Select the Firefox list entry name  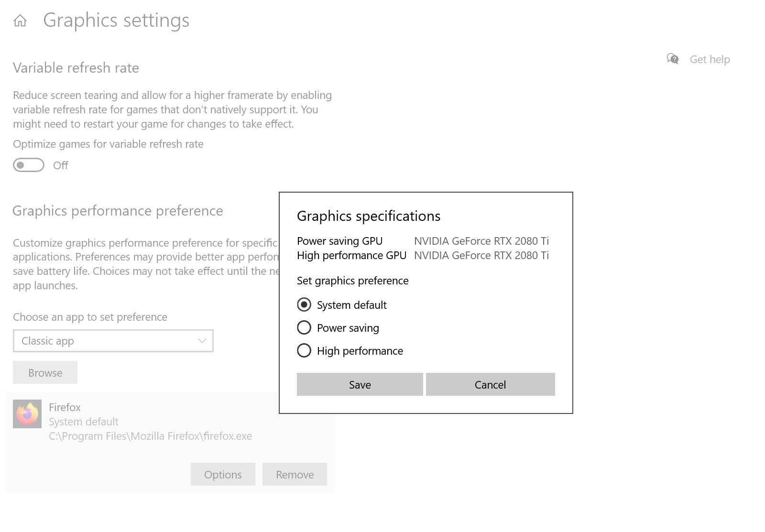65,407
